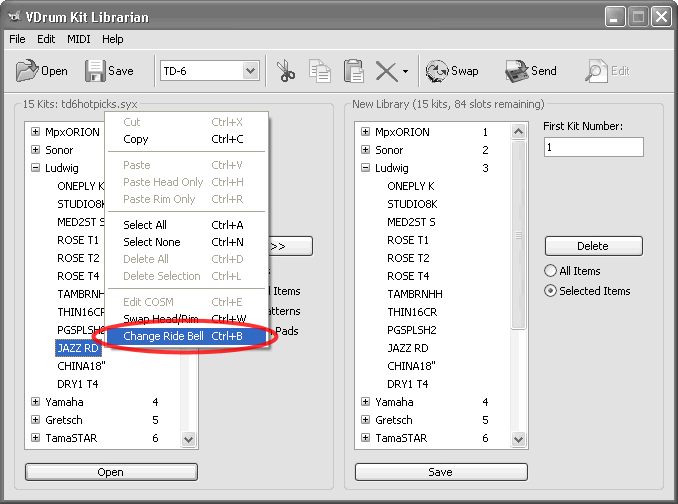Click the First Kit Number input field
The width and height of the screenshot is (678, 504).
coord(593,147)
